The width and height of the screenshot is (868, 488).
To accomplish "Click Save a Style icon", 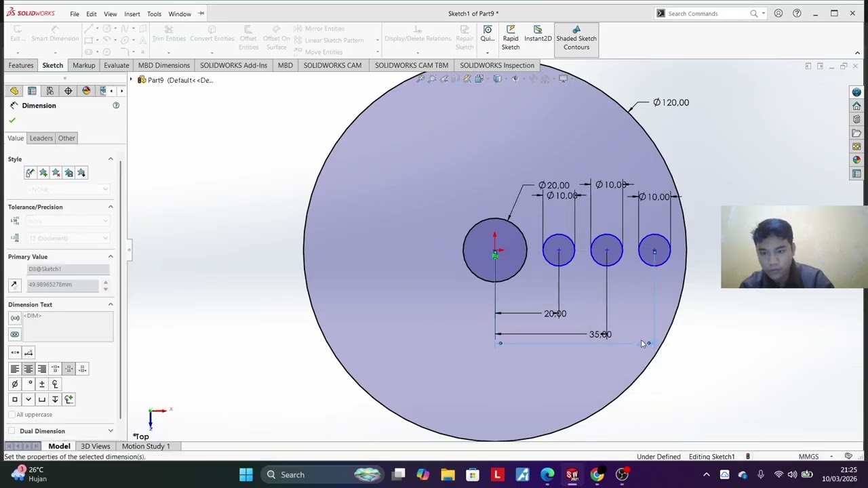I will pyautogui.click(x=68, y=173).
